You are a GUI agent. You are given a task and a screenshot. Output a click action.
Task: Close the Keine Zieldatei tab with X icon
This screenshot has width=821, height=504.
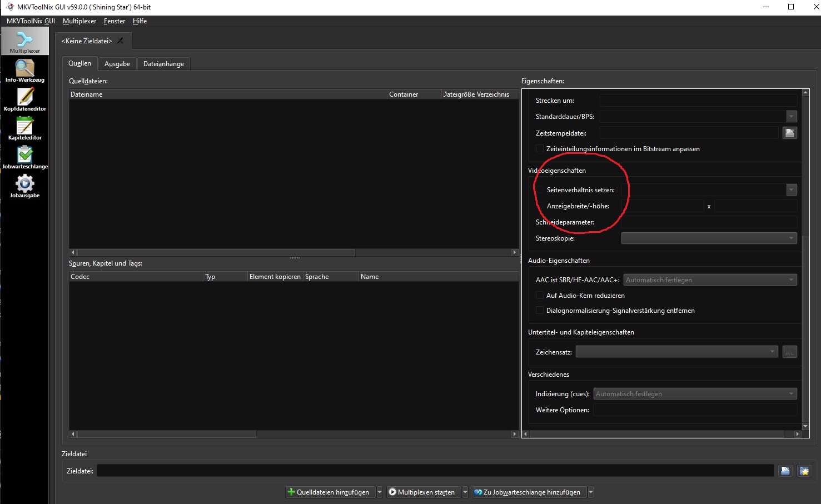(x=121, y=41)
